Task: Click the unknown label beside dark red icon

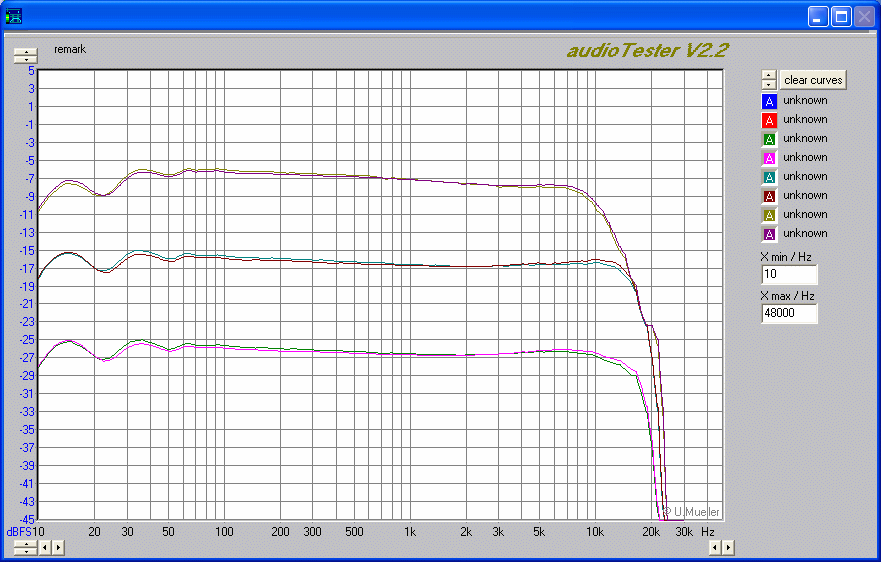Action: (x=805, y=196)
